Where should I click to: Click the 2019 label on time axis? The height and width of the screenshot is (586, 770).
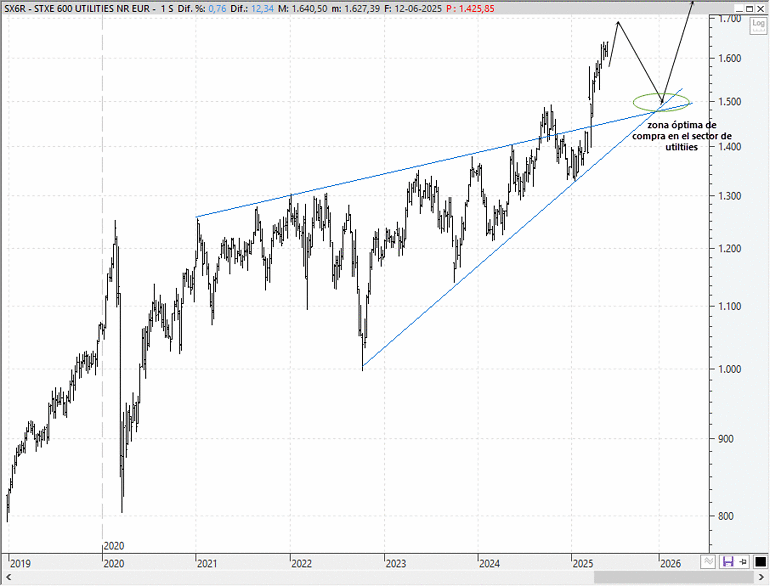(20, 563)
